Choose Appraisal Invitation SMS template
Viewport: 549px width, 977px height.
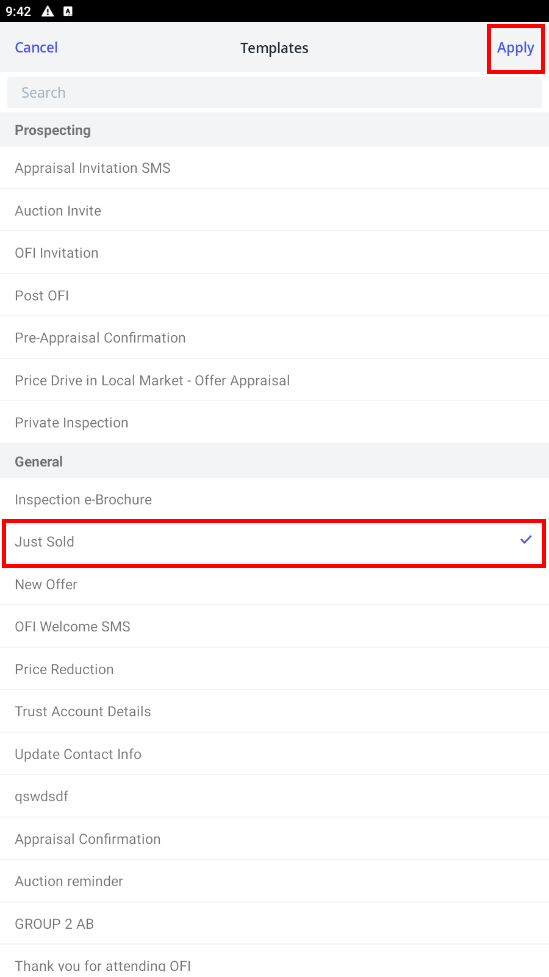click(x=274, y=168)
